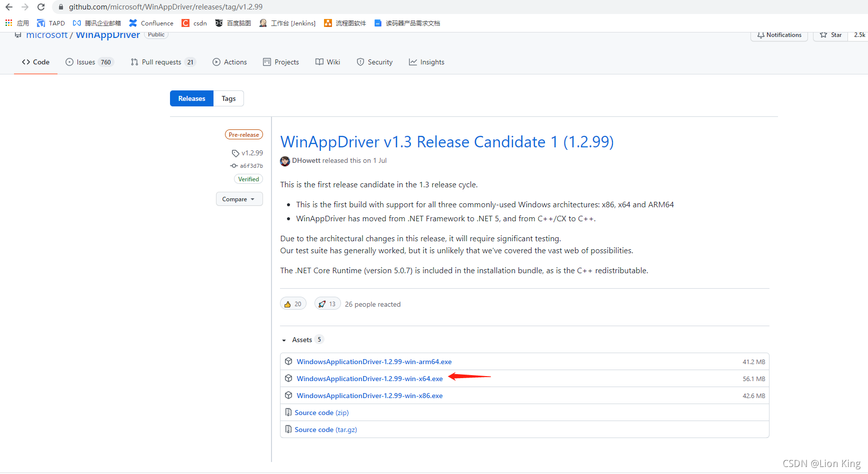Open the Pull requests tab
This screenshot has height=474, width=868.
[x=163, y=62]
